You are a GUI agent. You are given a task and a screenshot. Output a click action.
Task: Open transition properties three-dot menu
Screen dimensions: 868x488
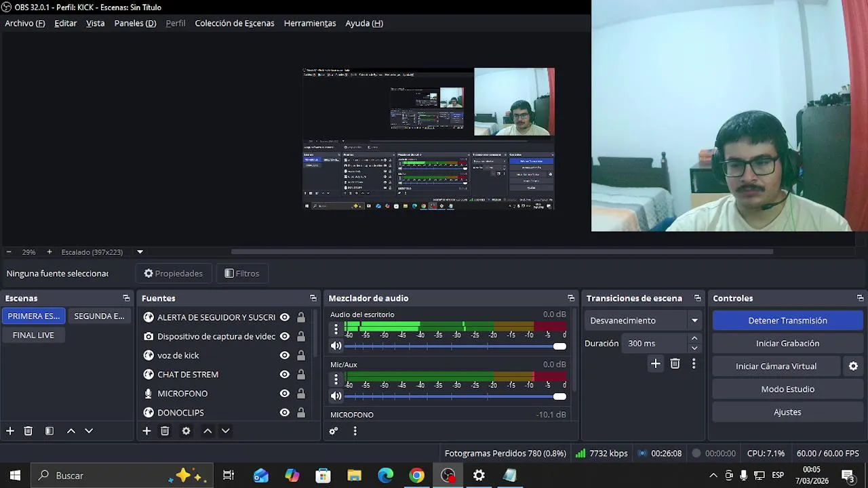coord(694,364)
